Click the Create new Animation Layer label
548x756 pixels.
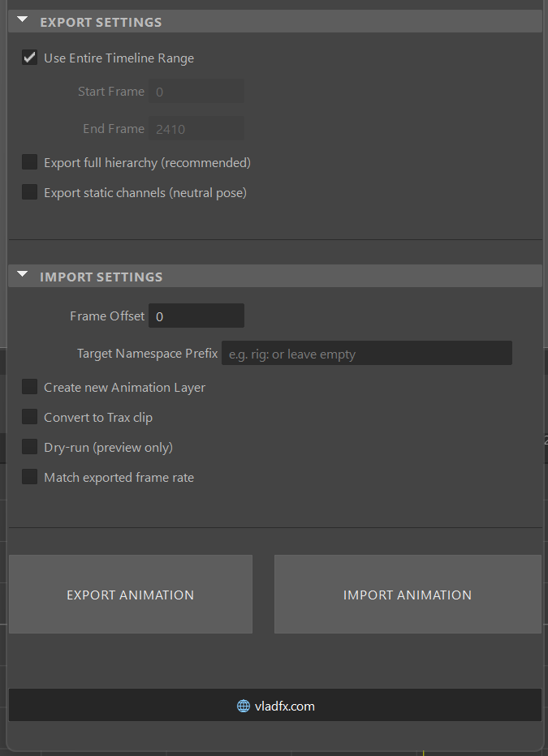(124, 388)
